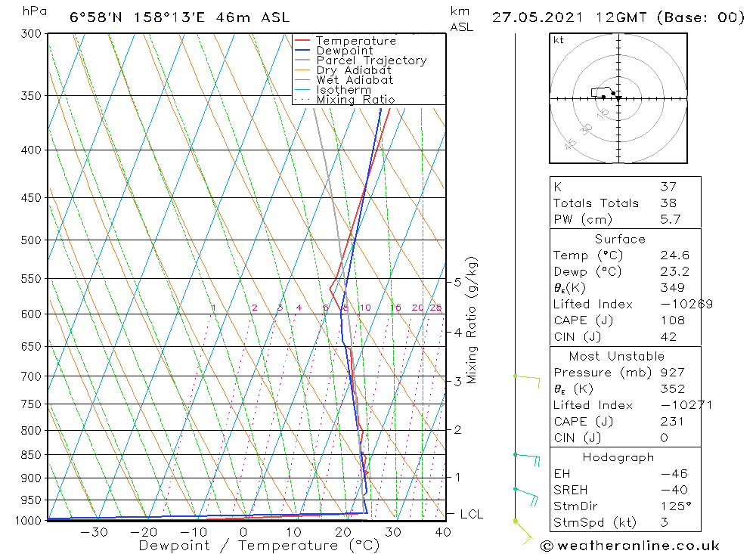This screenshot has width=756, height=554.
Task: Click the SREH value -40
Action: click(x=674, y=491)
